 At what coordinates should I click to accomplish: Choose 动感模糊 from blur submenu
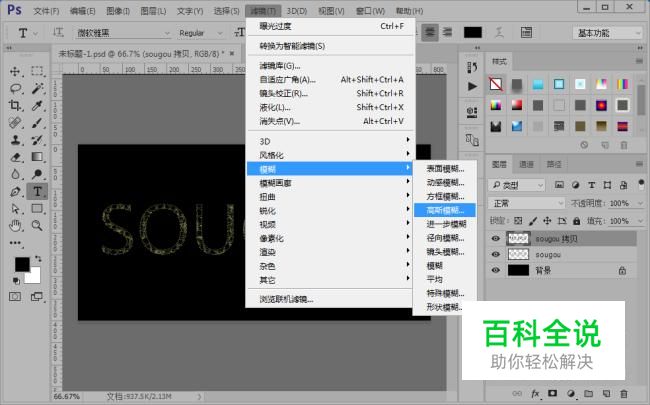pyautogui.click(x=445, y=182)
